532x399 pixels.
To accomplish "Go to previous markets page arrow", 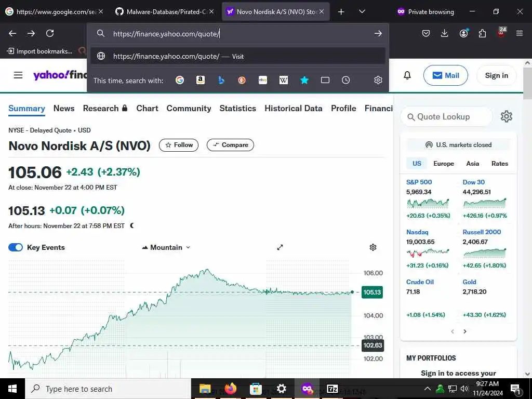I will [x=453, y=331].
